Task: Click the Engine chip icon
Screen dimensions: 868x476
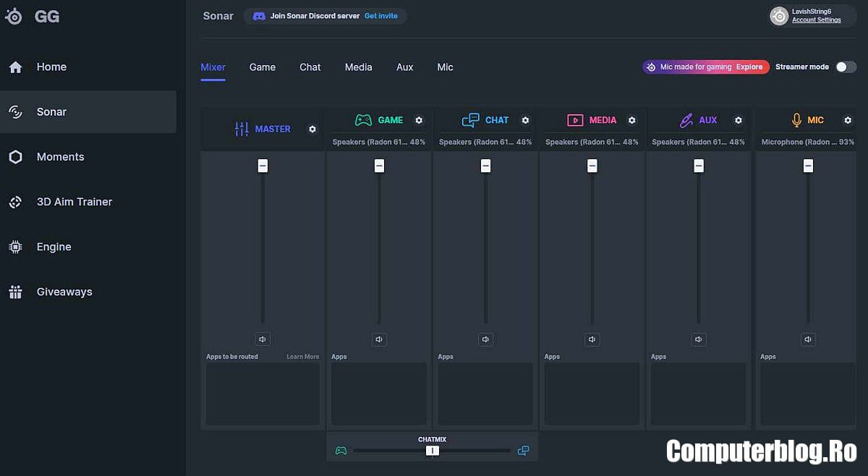Action: tap(15, 247)
